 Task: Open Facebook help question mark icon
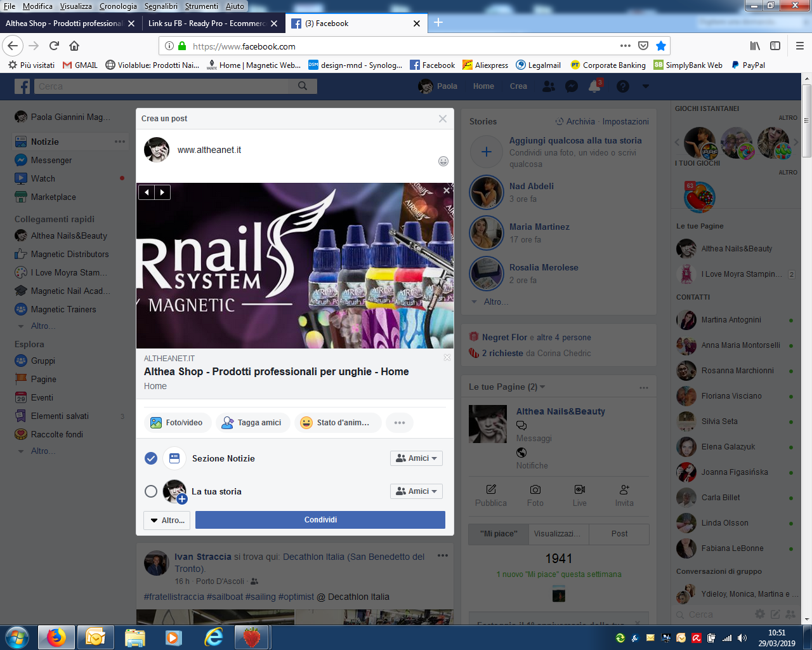[623, 86]
